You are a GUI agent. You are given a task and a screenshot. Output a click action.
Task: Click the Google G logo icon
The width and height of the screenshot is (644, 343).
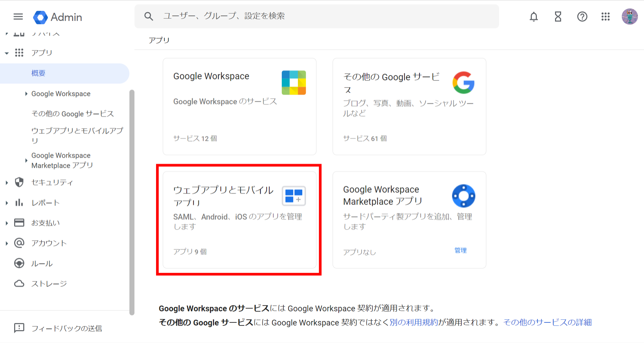pos(464,82)
